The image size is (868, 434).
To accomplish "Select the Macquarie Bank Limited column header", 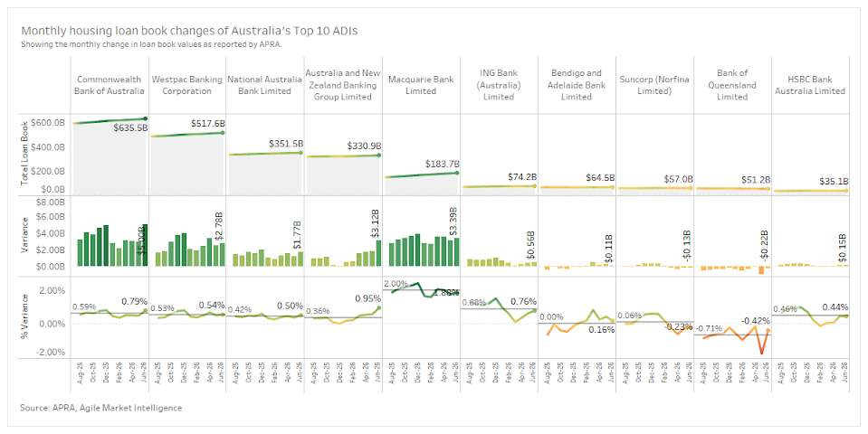I will point(421,85).
